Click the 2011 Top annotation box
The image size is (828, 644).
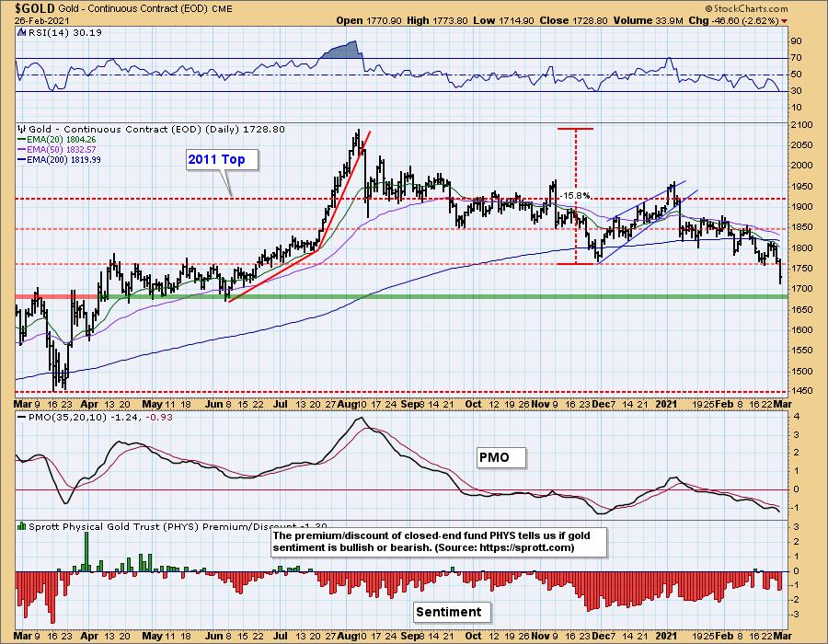click(222, 159)
